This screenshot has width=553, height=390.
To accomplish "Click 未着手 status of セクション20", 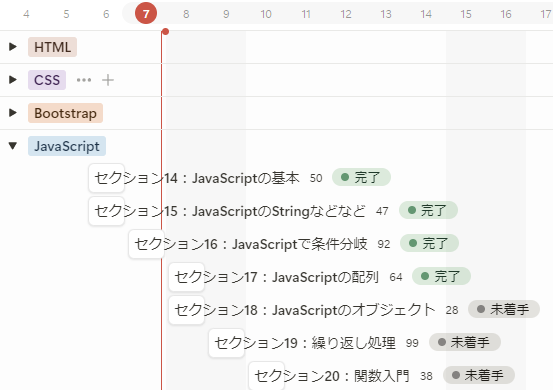I will tap(479, 375).
